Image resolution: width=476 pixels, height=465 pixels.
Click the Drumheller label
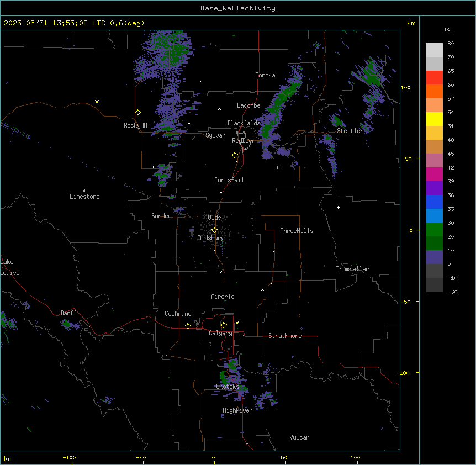[352, 269]
